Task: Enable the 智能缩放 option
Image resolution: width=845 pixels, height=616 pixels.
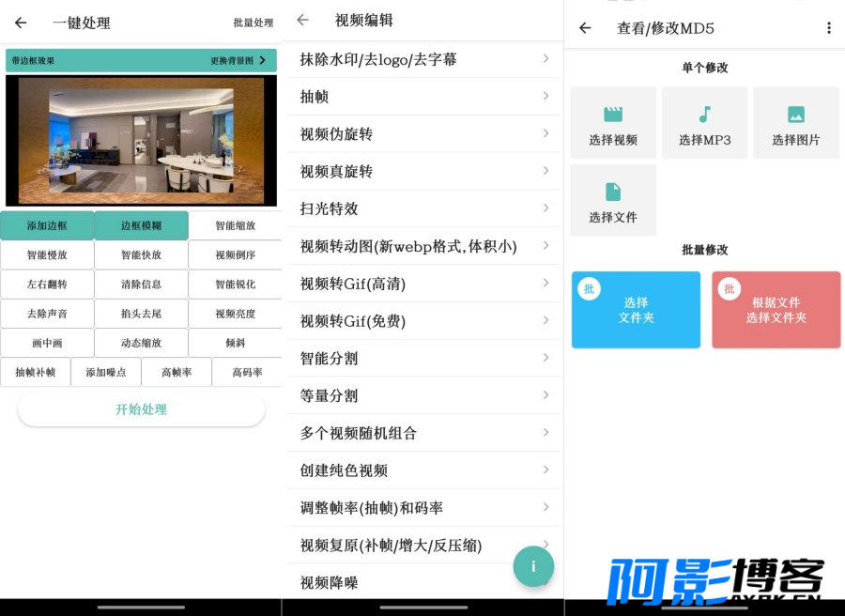Action: click(235, 225)
